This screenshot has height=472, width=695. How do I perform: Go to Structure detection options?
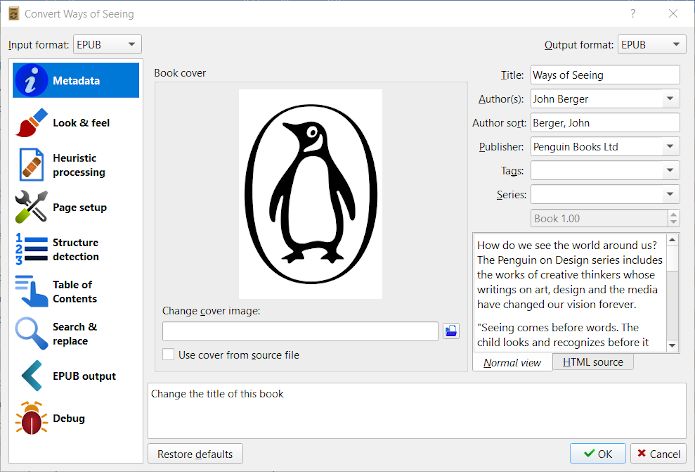76,249
